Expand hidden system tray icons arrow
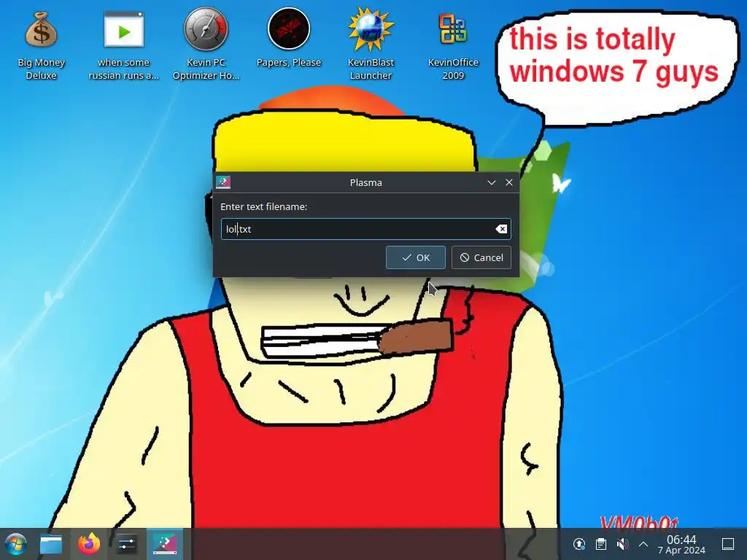The height and width of the screenshot is (560, 747). point(643,544)
